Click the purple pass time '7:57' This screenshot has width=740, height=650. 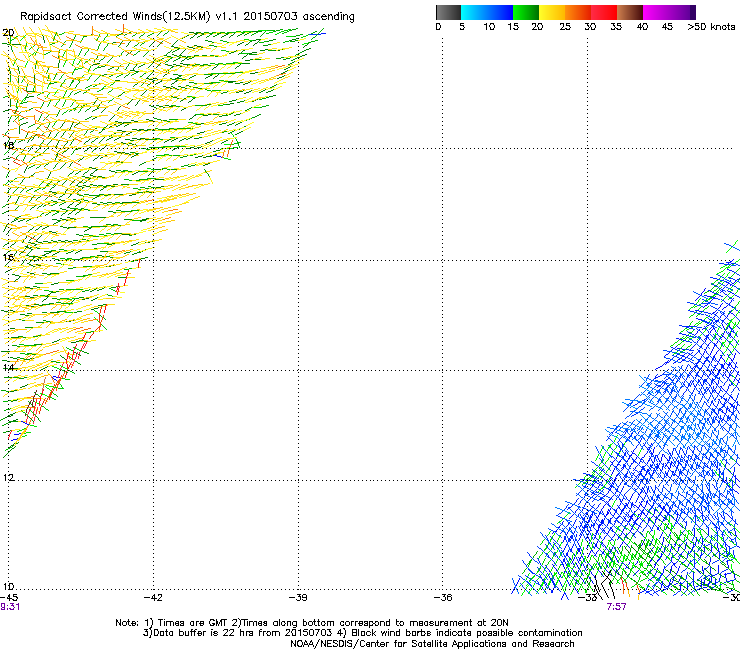[616, 607]
